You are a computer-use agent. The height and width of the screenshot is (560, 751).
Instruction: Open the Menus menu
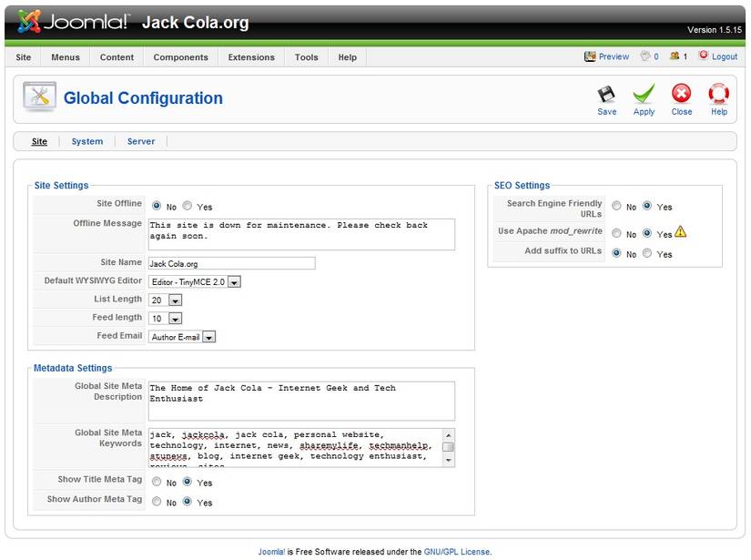(x=66, y=57)
